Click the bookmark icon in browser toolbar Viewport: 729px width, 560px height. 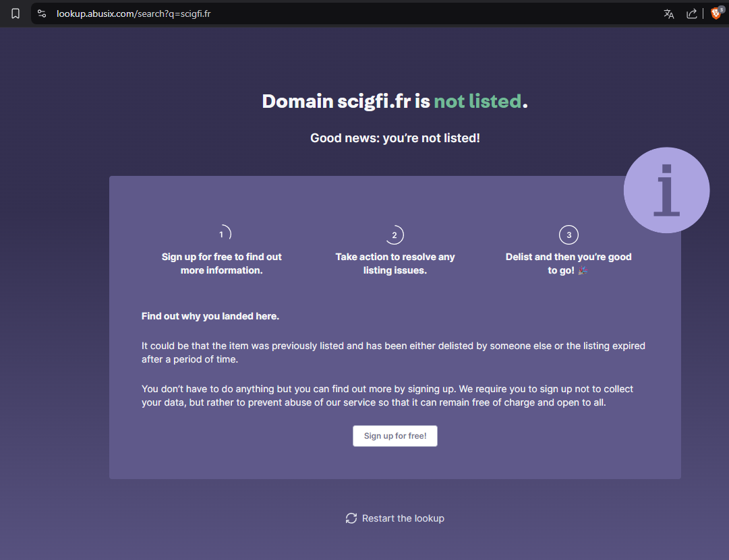click(x=16, y=13)
